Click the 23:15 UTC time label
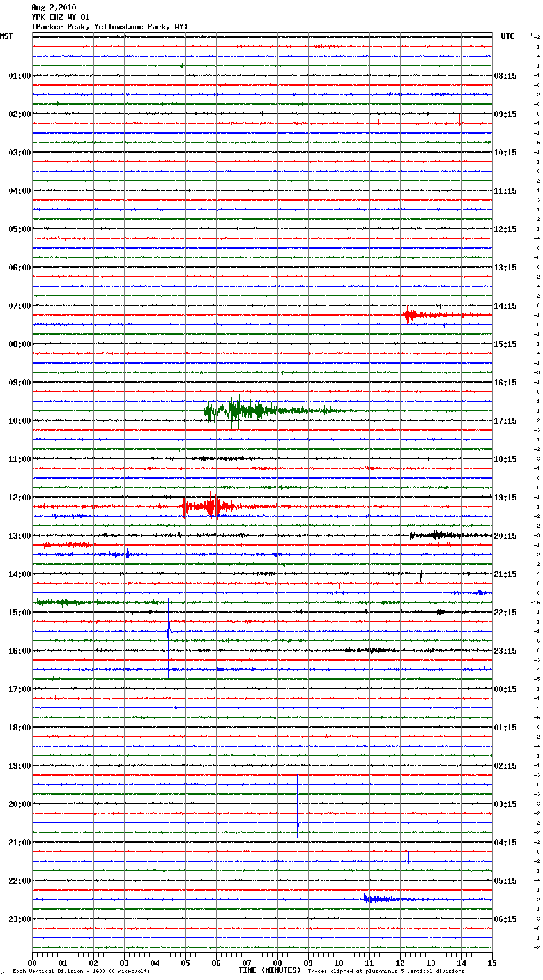This screenshot has width=543, height=980. click(x=505, y=651)
